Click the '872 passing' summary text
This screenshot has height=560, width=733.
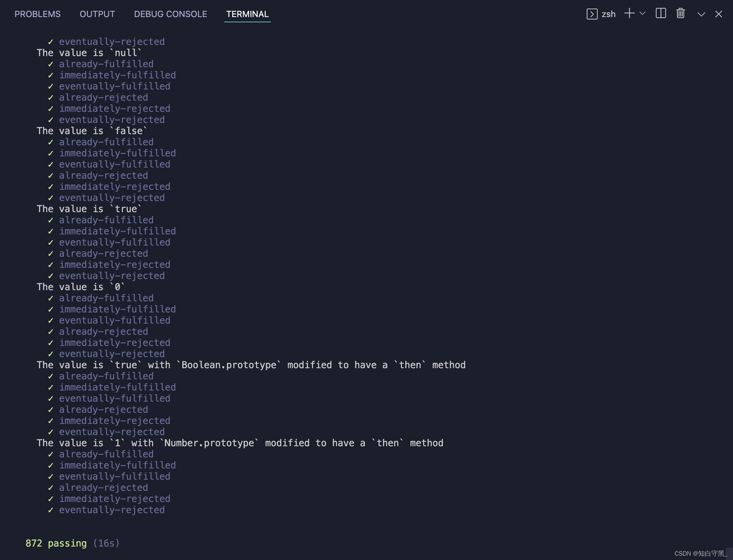[56, 543]
